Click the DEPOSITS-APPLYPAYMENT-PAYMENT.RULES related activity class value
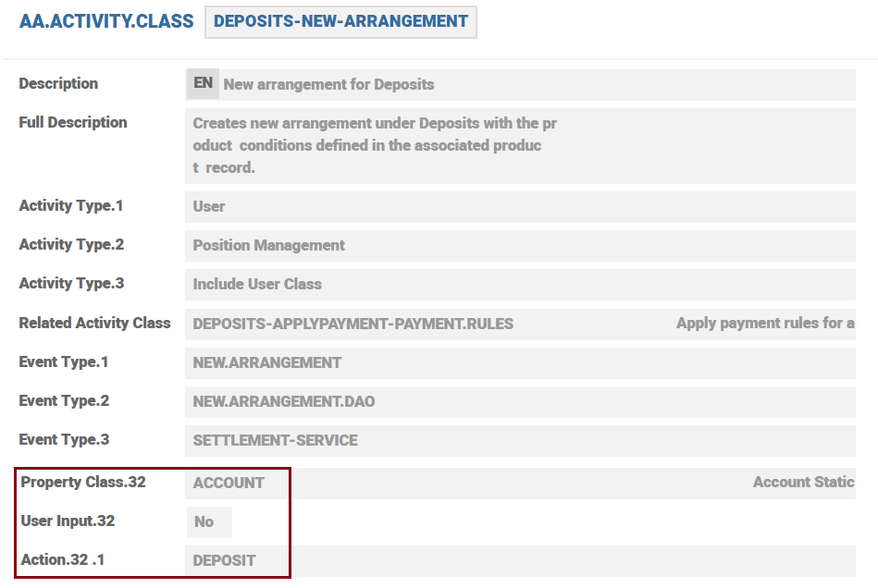Viewport: 878px width, 588px height. (352, 324)
